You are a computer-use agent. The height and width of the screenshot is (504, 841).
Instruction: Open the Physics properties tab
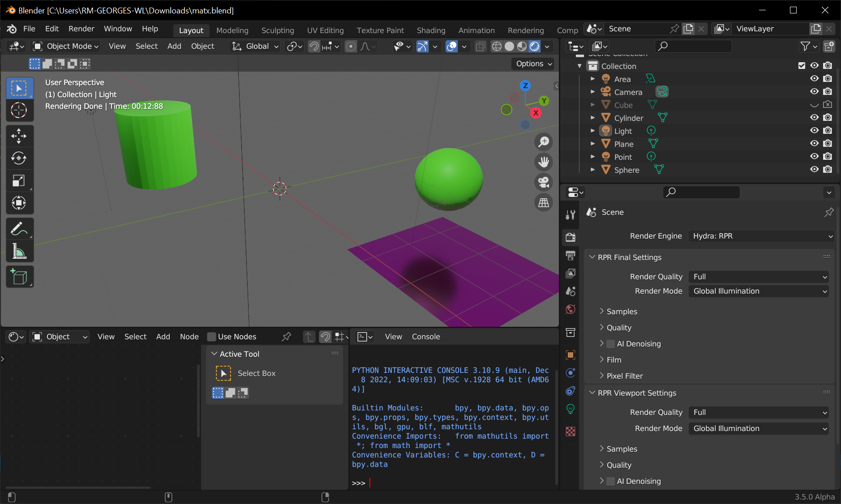click(x=571, y=373)
